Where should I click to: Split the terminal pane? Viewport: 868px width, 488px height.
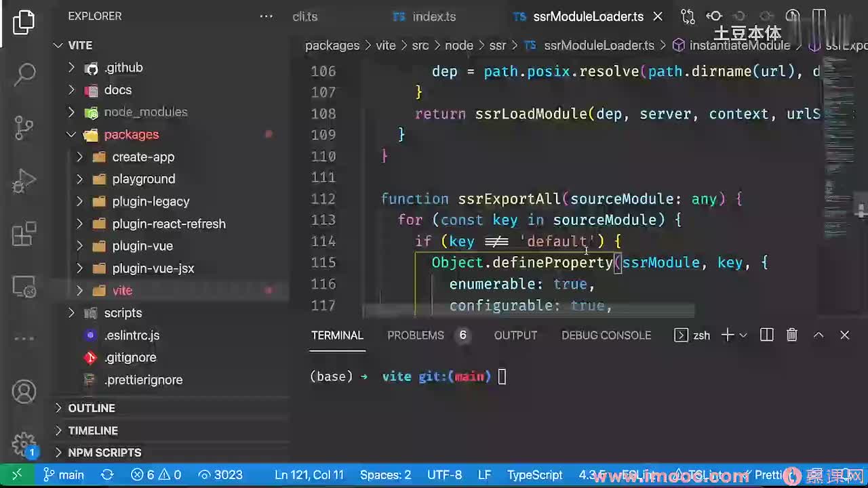pyautogui.click(x=767, y=335)
